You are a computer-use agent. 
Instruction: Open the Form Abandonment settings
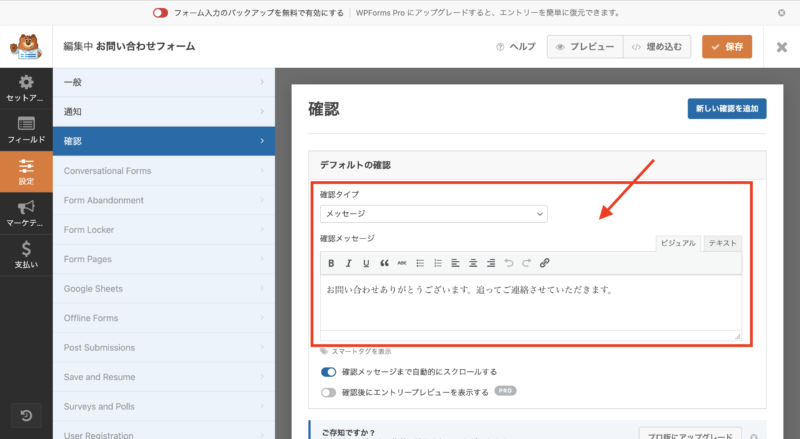(164, 200)
